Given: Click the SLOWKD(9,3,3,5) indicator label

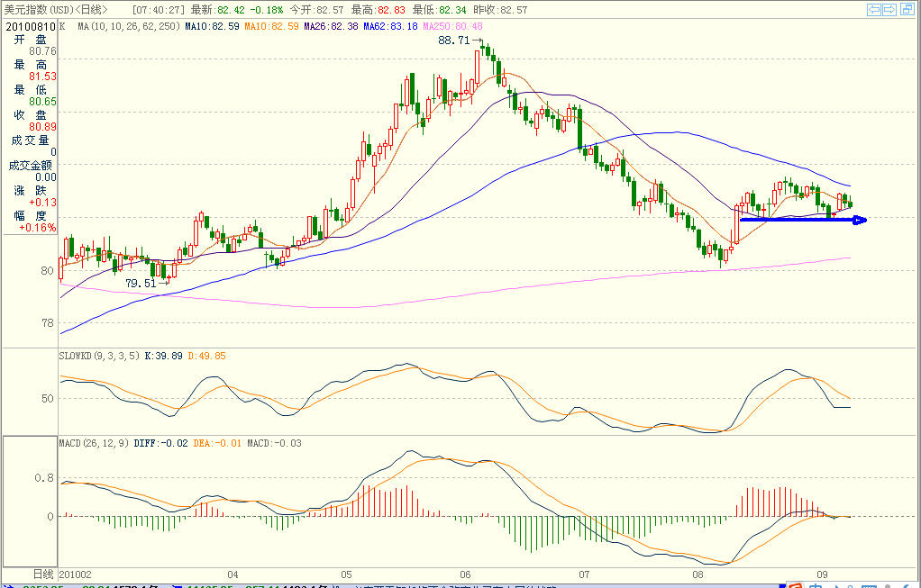Looking at the screenshot, I should [99, 356].
